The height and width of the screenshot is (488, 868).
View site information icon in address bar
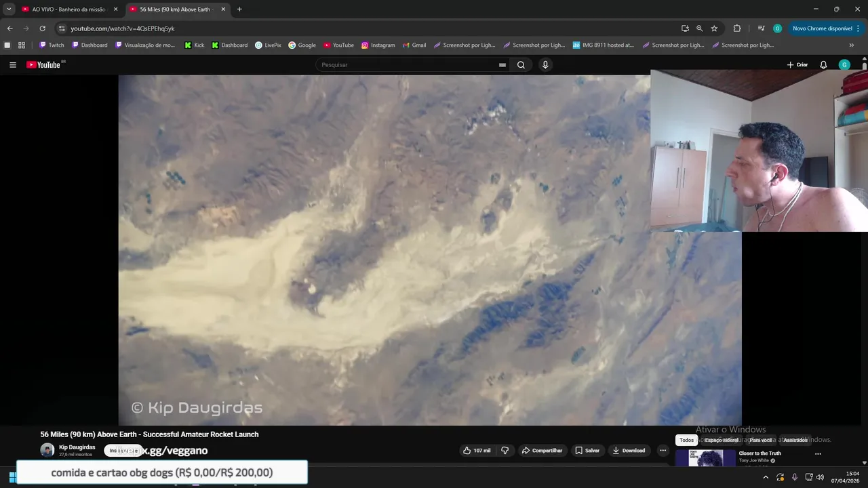click(x=62, y=28)
